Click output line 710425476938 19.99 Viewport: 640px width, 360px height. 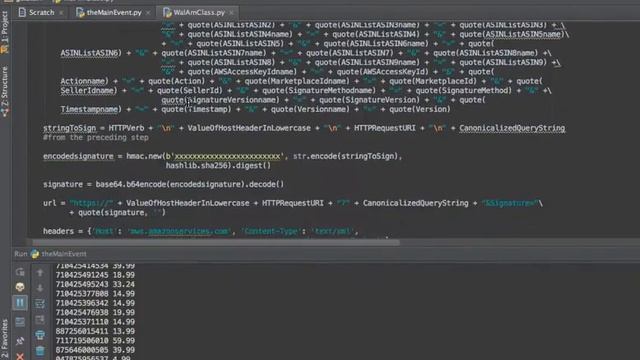tap(95, 313)
